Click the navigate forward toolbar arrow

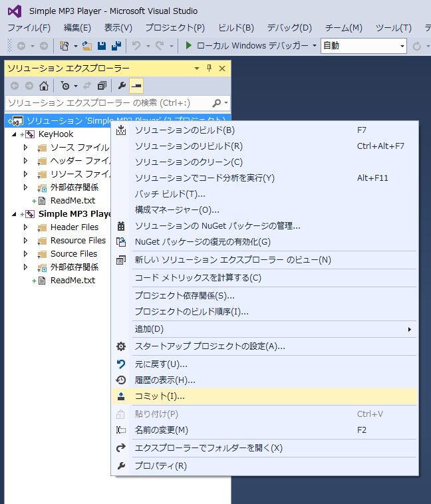(44, 46)
